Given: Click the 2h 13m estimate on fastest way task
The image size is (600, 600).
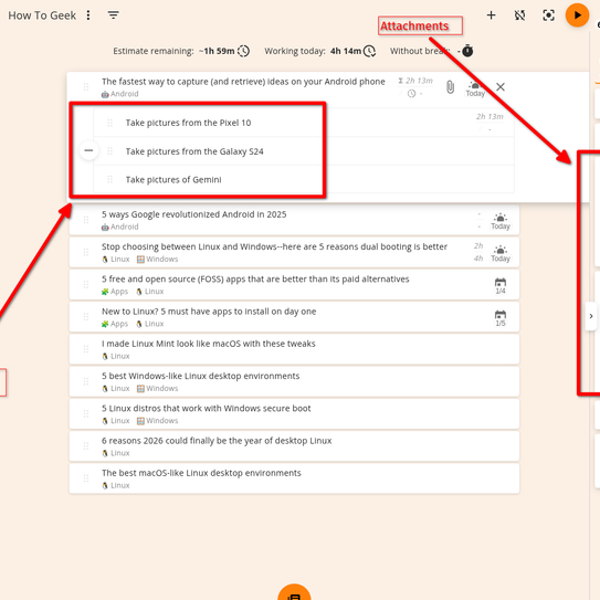Looking at the screenshot, I should 416,81.
